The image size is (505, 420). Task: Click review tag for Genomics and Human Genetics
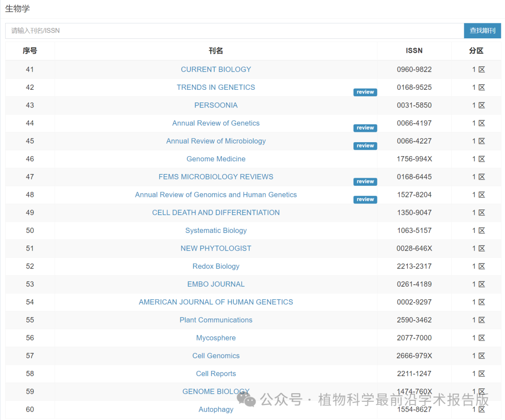(x=365, y=200)
